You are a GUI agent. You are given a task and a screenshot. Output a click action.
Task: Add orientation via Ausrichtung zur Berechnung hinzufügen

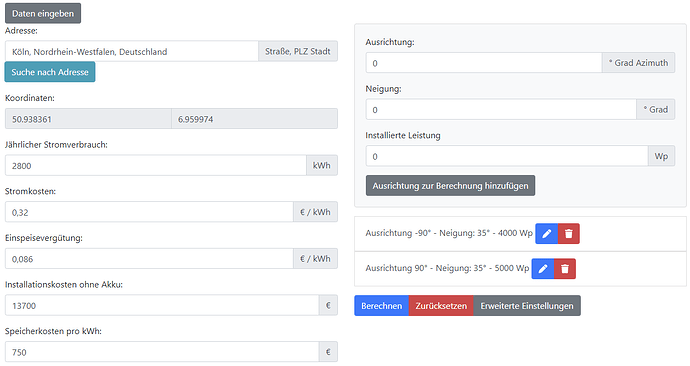click(x=450, y=186)
